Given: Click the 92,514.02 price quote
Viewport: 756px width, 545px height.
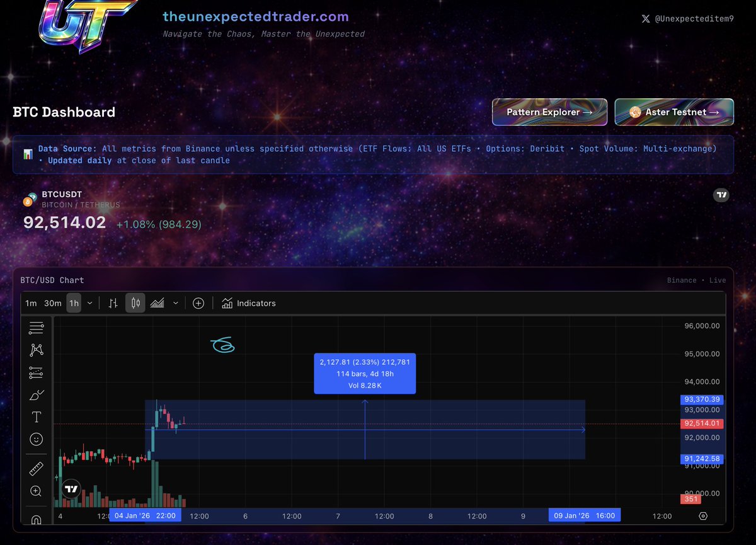Looking at the screenshot, I should tap(64, 222).
